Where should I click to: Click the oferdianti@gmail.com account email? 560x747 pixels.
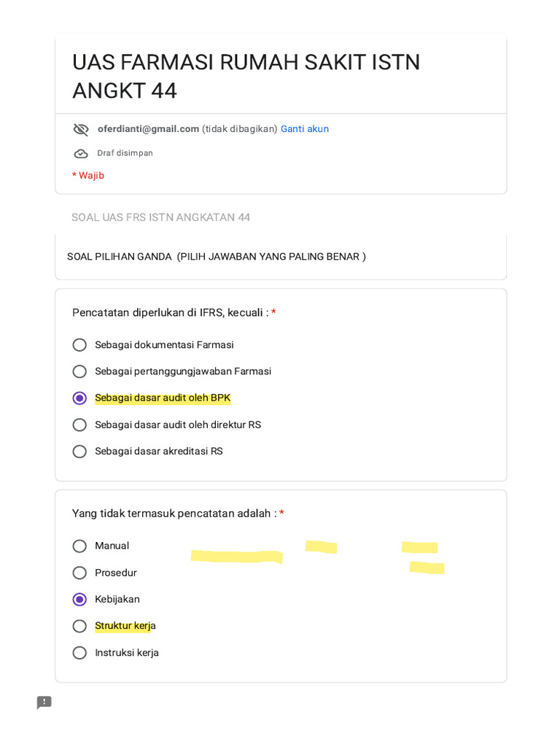(x=149, y=129)
